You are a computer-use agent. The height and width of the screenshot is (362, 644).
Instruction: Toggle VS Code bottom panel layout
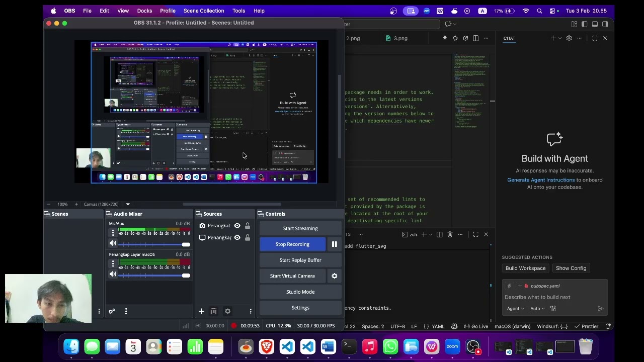tap(595, 24)
